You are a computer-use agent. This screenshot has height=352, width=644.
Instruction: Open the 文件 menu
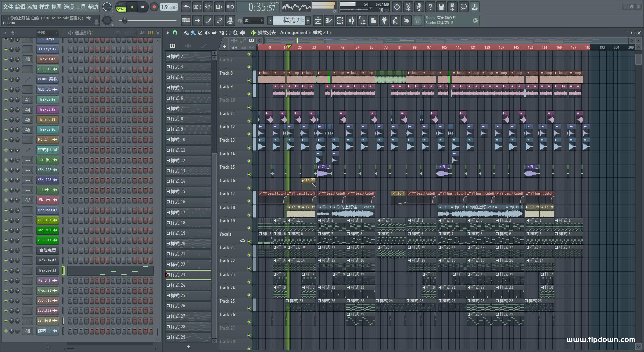(8, 7)
